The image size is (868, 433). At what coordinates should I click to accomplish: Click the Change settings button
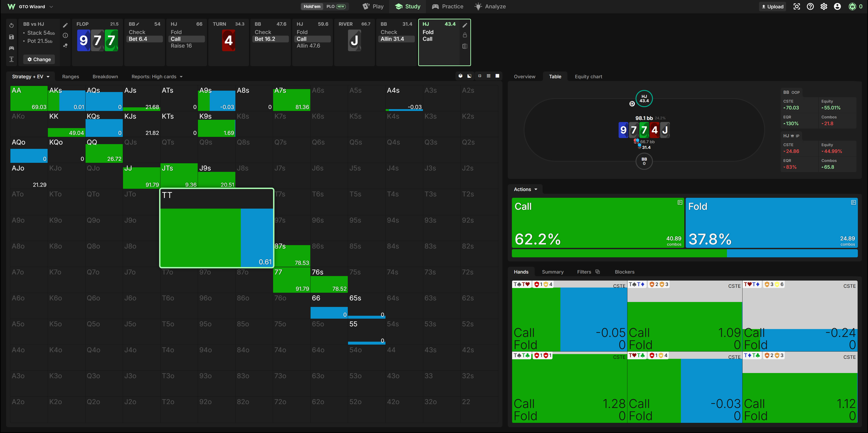click(39, 59)
